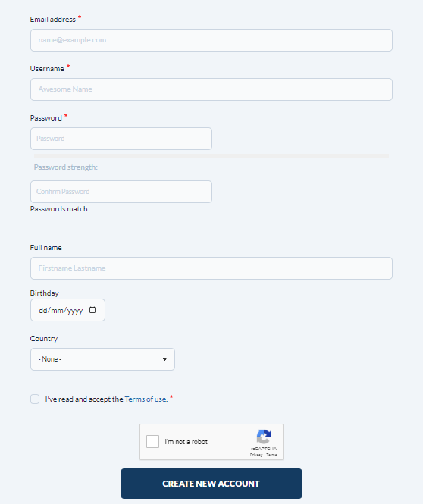
Task: Tick the Terms of use acceptance checkbox
Action: coord(35,399)
